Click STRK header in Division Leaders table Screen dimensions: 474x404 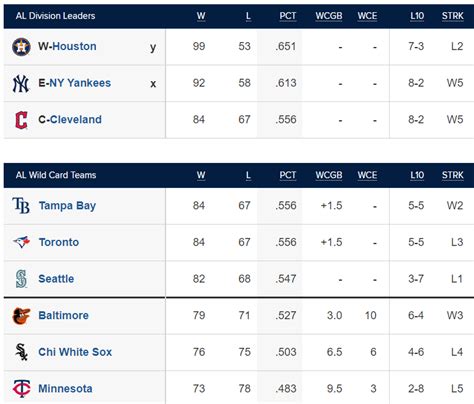(x=453, y=16)
